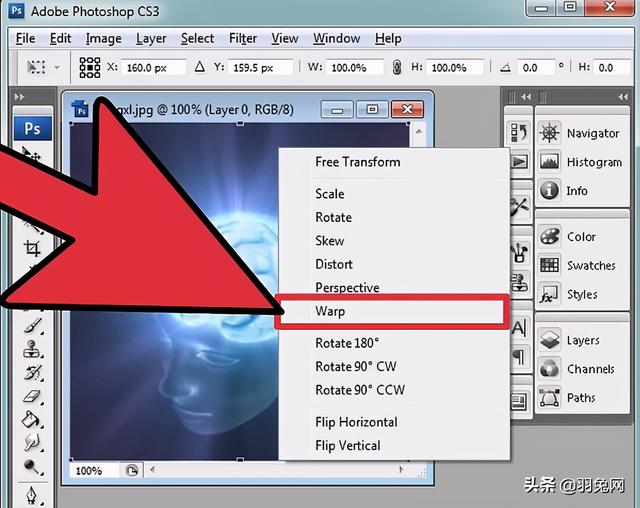
Task: Open the Info panel
Action: tap(582, 191)
